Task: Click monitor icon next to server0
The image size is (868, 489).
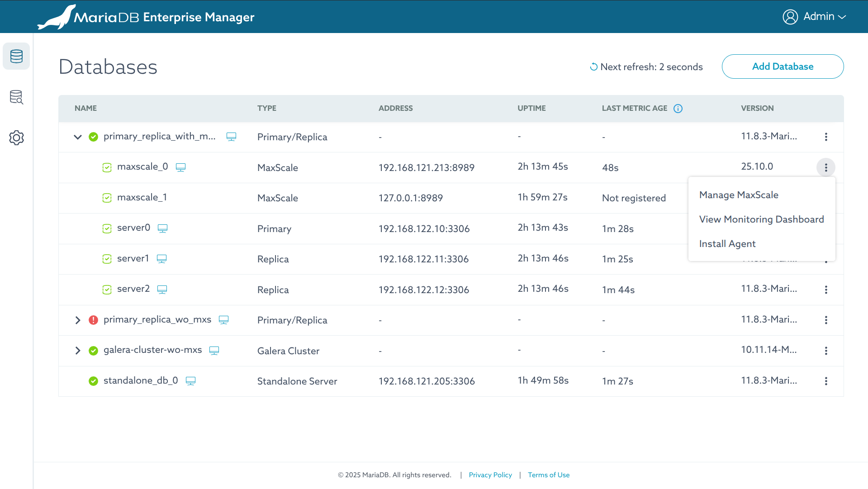Action: pos(162,228)
